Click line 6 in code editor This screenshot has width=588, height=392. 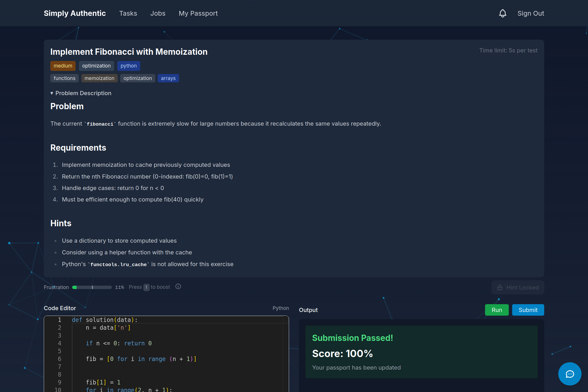click(141, 359)
